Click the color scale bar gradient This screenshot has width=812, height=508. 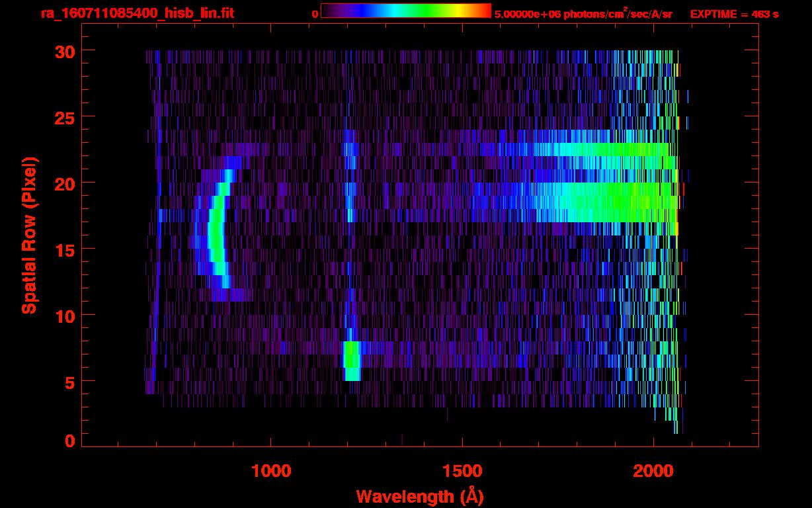tap(405, 11)
